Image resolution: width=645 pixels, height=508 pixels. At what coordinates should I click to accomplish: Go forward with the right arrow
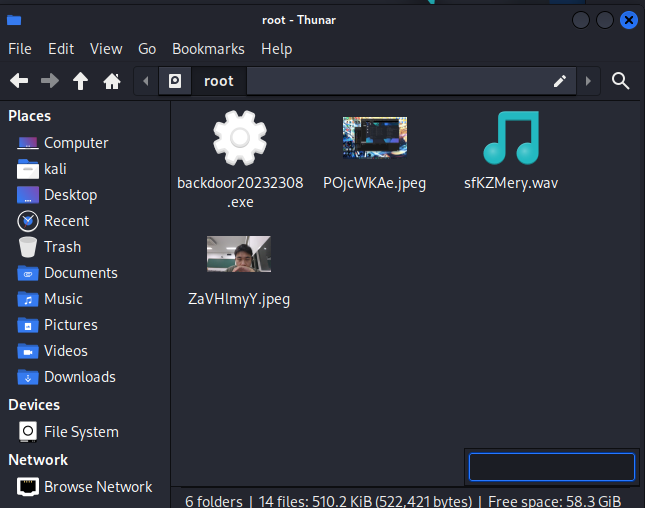point(50,81)
